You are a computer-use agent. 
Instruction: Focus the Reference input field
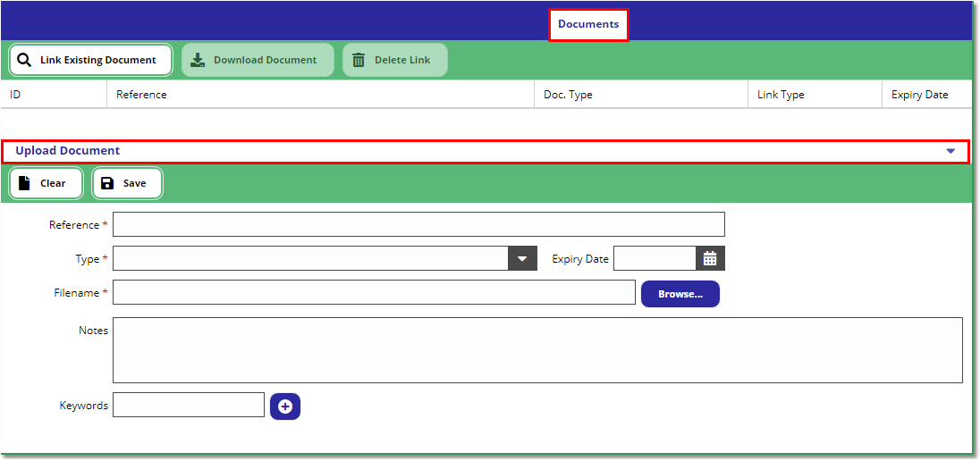click(418, 224)
